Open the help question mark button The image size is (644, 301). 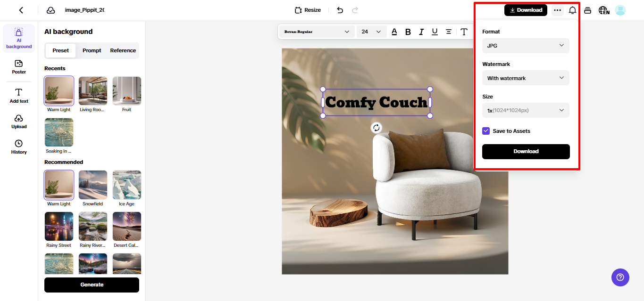point(620,277)
